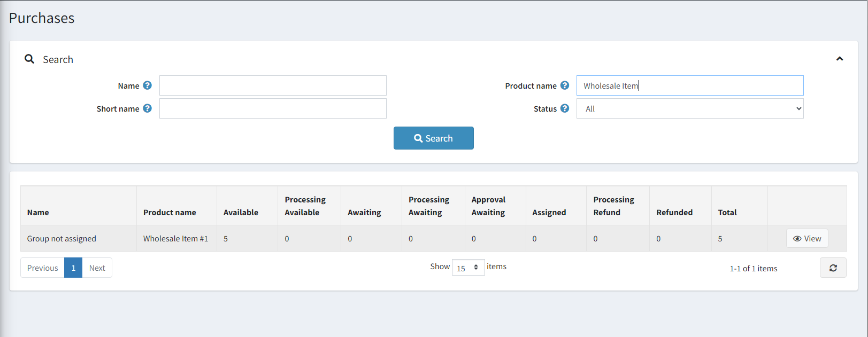
Task: Click the refresh table icon button
Action: [x=833, y=268]
